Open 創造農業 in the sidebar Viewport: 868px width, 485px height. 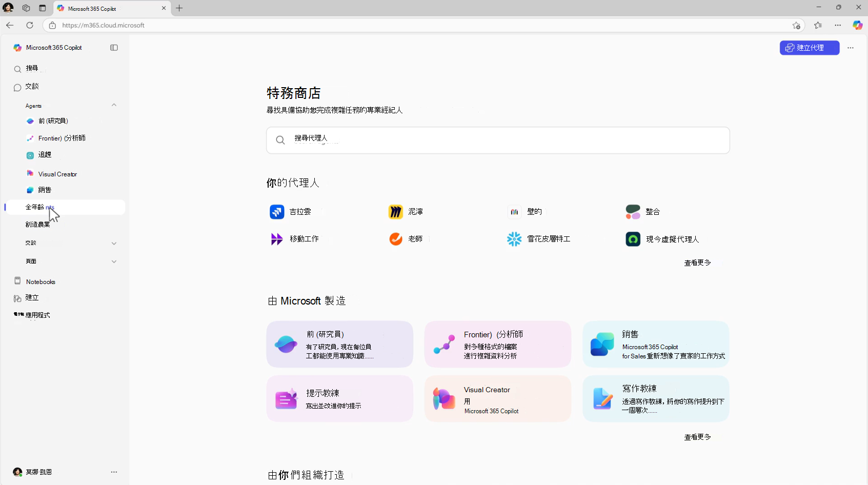pos(38,225)
